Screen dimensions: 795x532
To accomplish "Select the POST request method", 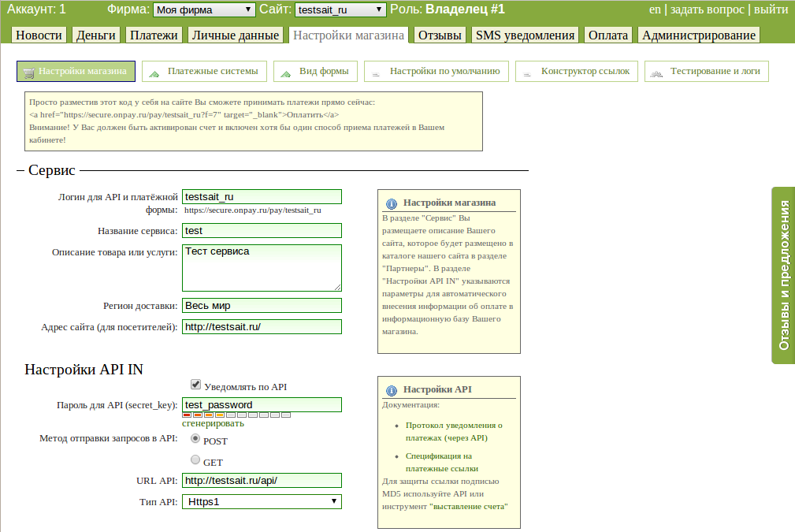I will (x=195, y=439).
